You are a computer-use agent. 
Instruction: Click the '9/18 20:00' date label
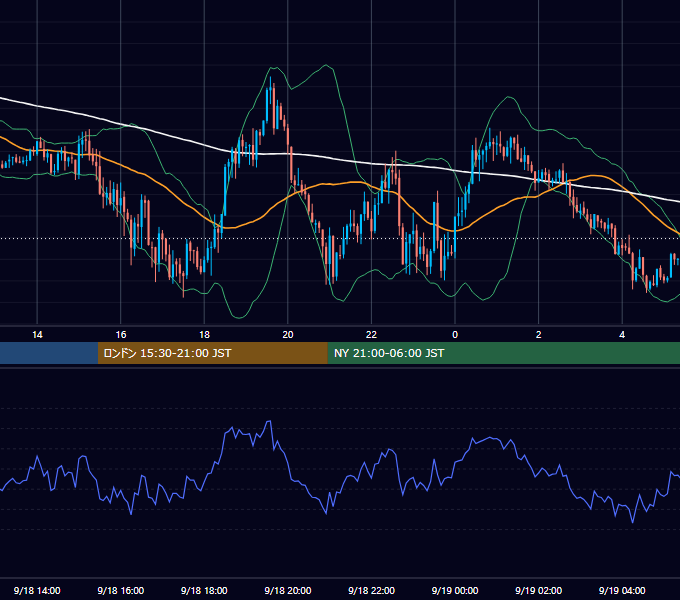(288, 590)
